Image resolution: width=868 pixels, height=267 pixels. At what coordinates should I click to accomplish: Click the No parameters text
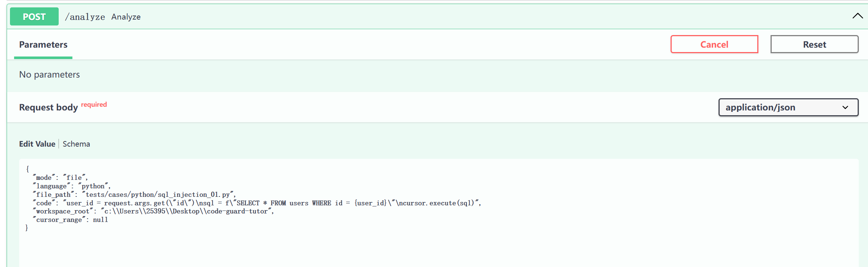[x=49, y=75]
